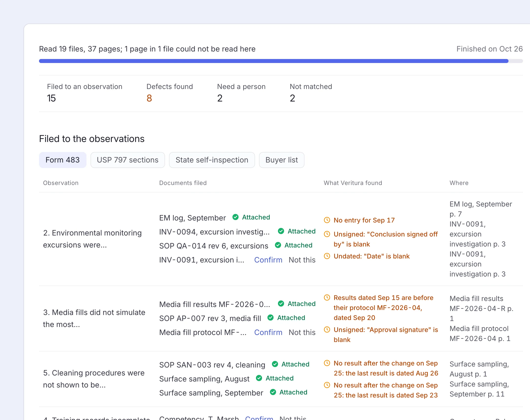Click the What Veritura found column header

click(353, 183)
